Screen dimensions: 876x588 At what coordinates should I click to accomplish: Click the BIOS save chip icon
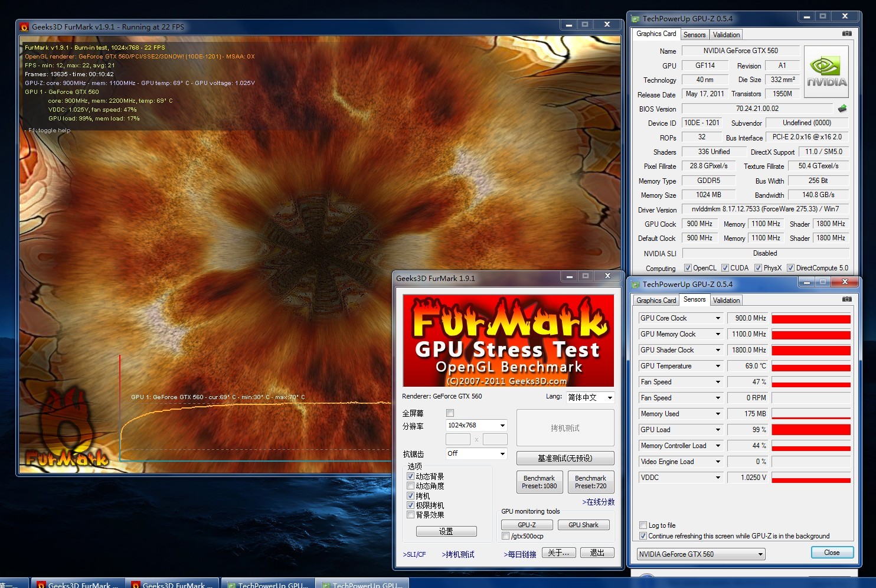click(x=842, y=109)
